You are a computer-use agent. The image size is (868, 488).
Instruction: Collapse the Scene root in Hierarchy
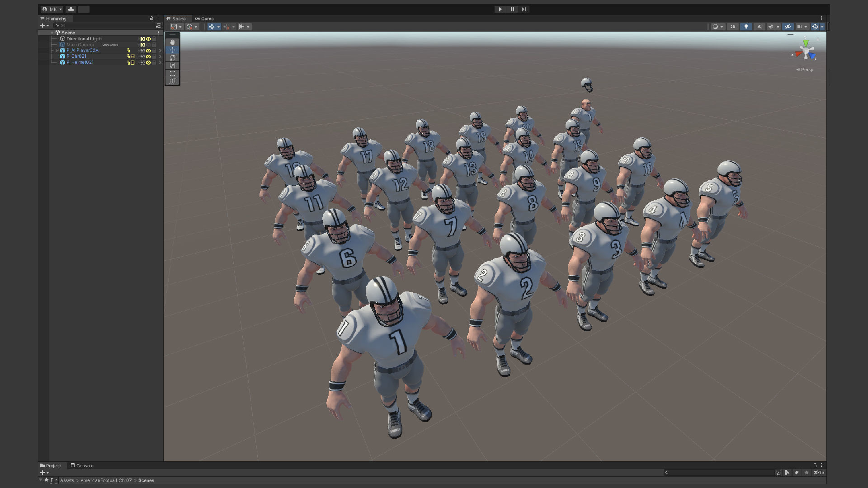[52, 33]
